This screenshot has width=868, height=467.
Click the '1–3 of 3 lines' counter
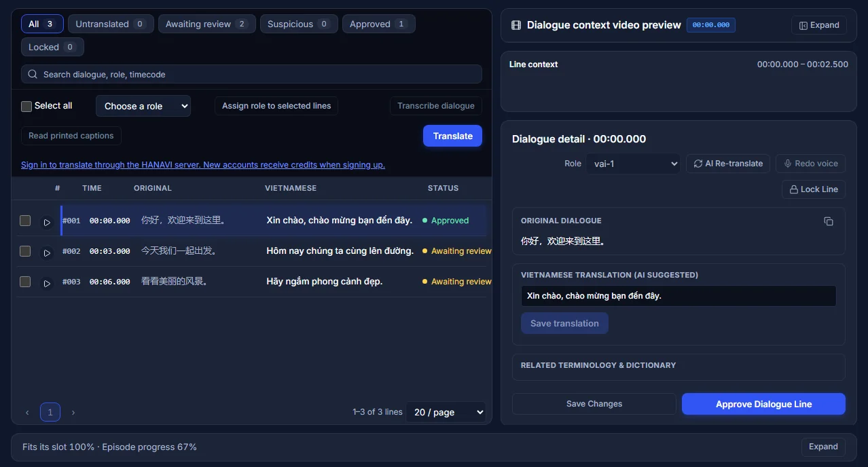[378, 412]
